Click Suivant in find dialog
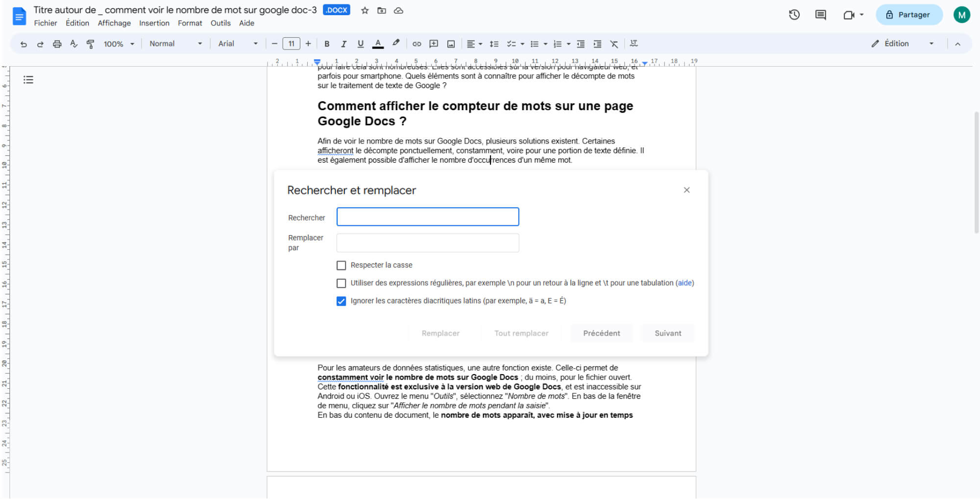The height and width of the screenshot is (499, 980). pyautogui.click(x=668, y=333)
